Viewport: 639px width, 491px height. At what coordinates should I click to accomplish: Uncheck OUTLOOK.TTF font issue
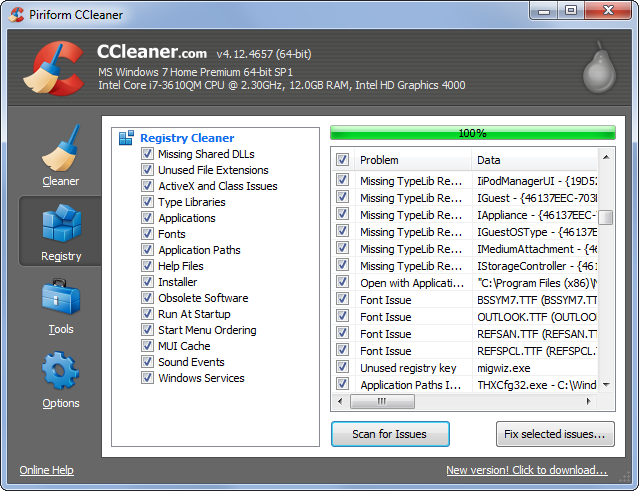(342, 316)
